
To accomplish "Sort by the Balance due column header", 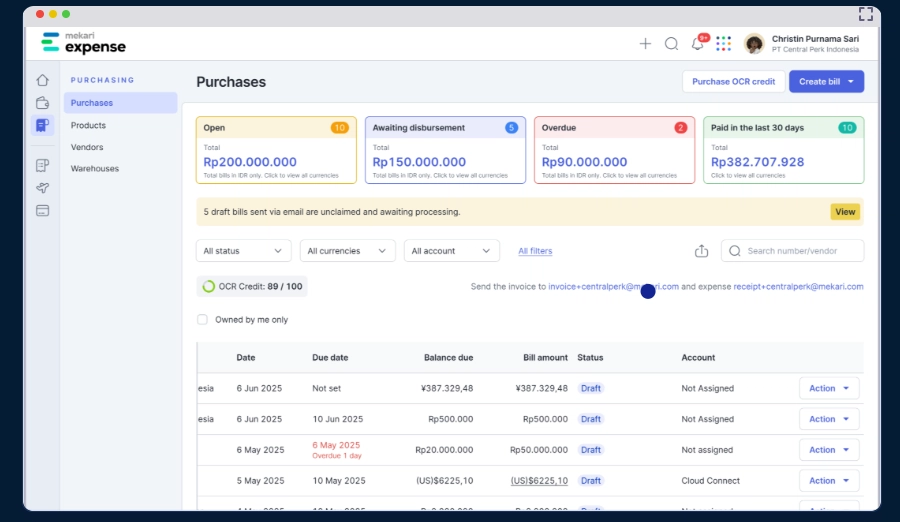I will point(448,357).
